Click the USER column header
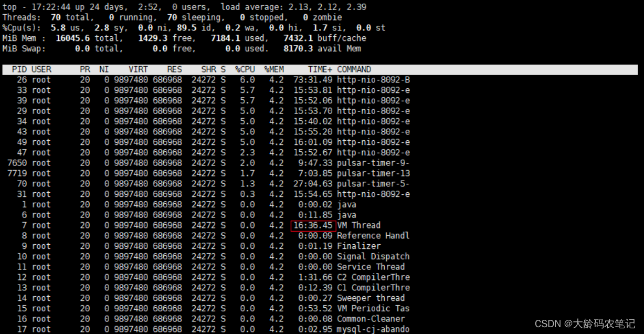Screen dimensions: 644x334 click(41, 69)
